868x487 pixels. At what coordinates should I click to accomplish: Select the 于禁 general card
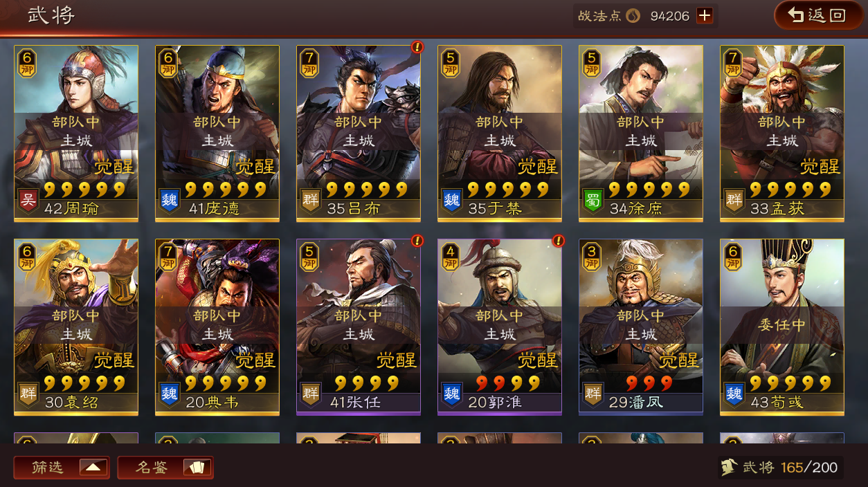click(500, 134)
